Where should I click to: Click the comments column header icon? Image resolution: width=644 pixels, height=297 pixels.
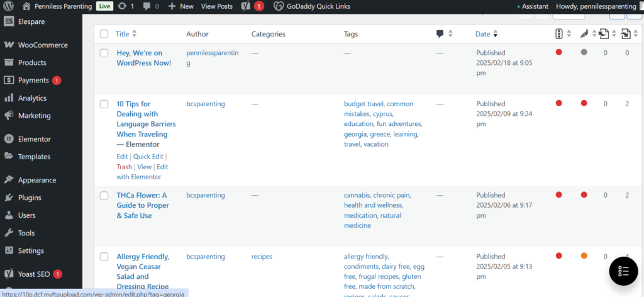click(440, 34)
